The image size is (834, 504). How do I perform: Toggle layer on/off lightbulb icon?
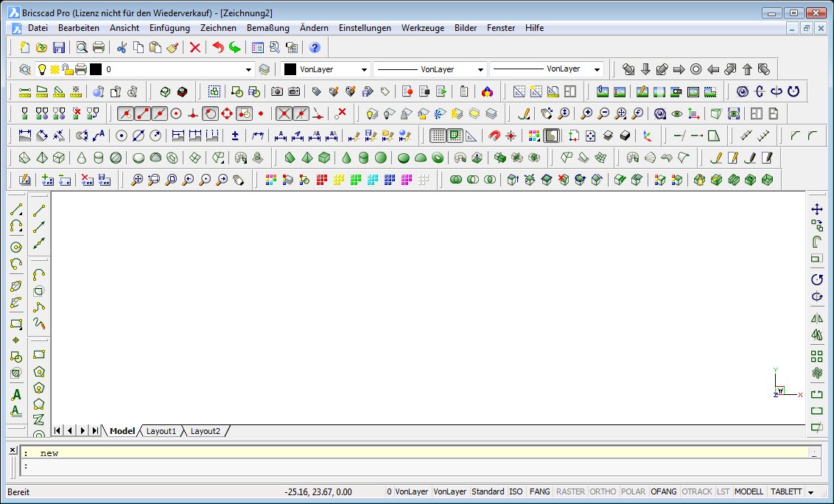pyautogui.click(x=41, y=69)
